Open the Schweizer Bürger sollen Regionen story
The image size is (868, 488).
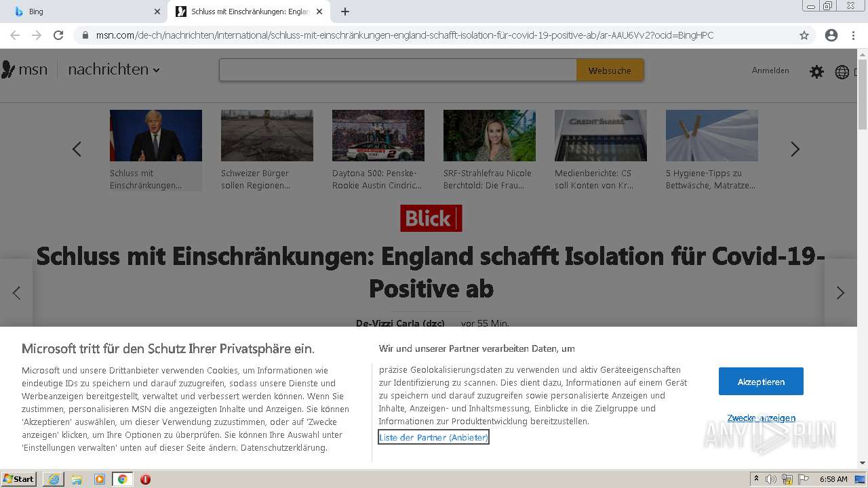click(x=267, y=150)
